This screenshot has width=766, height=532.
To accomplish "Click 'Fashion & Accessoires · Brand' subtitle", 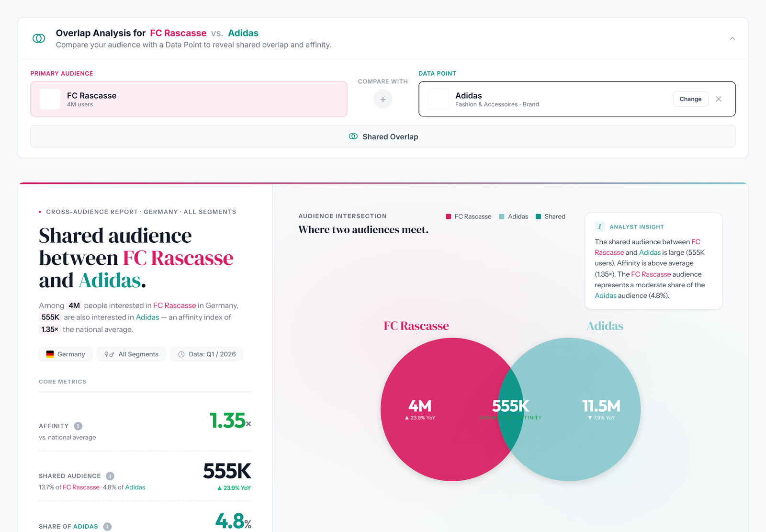I will pyautogui.click(x=497, y=104).
